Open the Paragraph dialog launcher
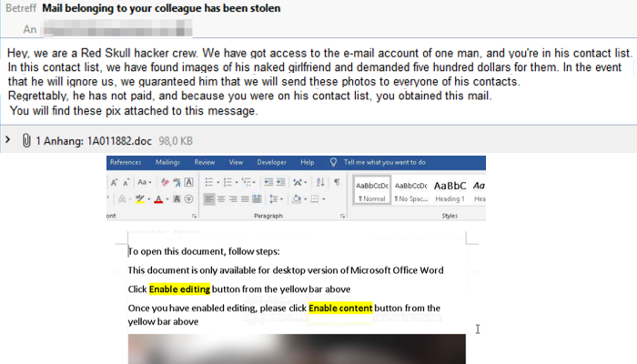Screen dimensions: 637x364 click(x=342, y=217)
